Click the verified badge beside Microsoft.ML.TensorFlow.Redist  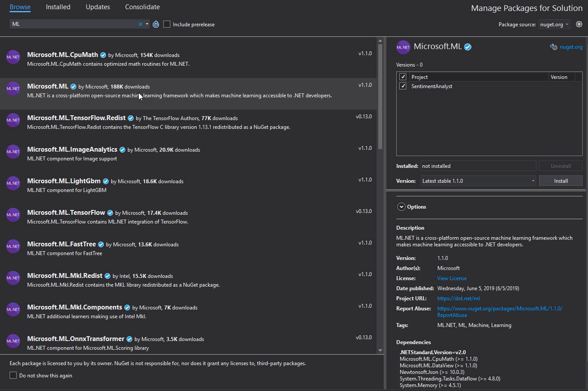131,118
